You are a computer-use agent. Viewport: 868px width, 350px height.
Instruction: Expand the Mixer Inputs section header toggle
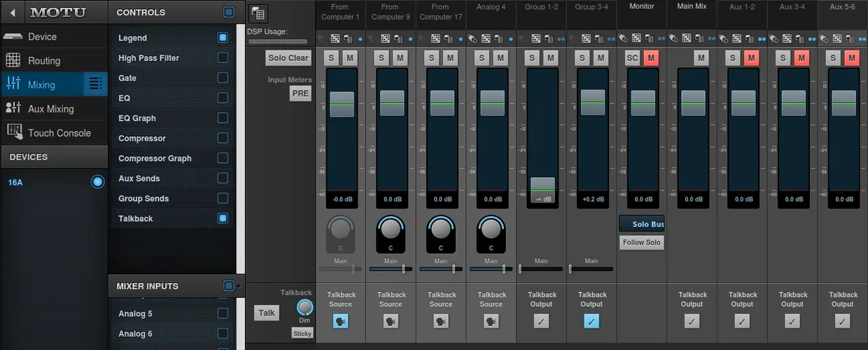(x=229, y=286)
